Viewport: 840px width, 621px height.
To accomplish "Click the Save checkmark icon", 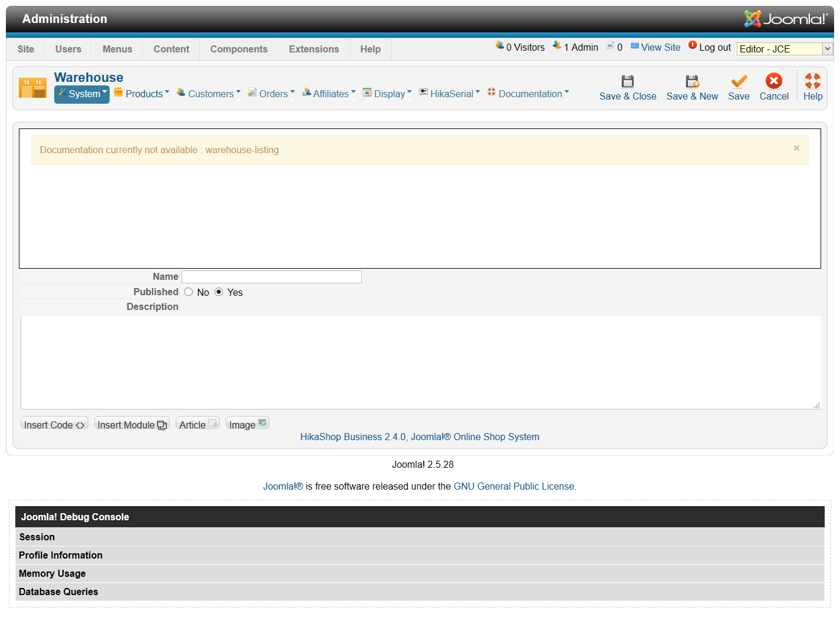I will 739,81.
